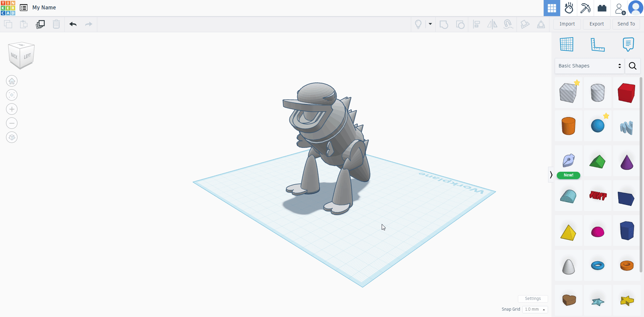Screen dimensions: 644x317
Task: Toggle orthographic/perspective view cube icon
Action: 12,138
